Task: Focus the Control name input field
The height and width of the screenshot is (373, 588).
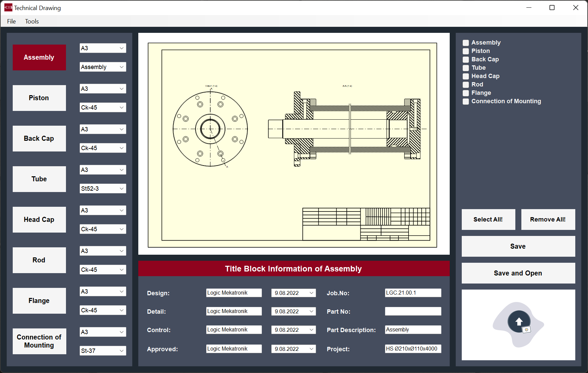Action: 234,330
